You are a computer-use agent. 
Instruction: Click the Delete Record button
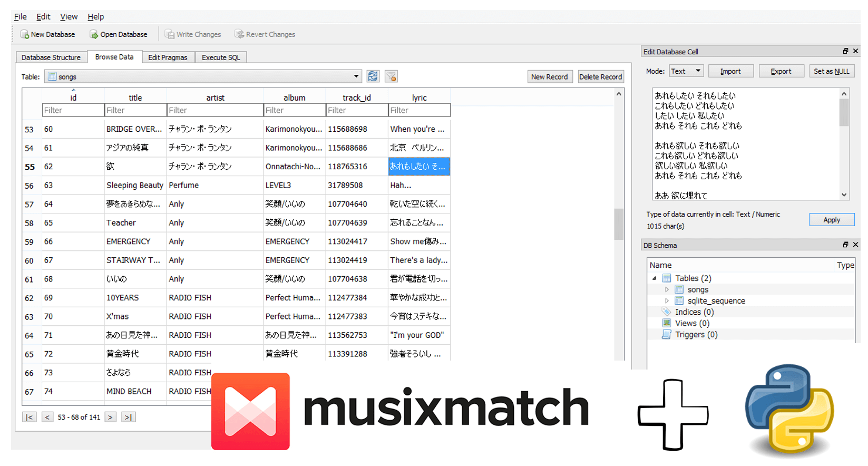[601, 76]
